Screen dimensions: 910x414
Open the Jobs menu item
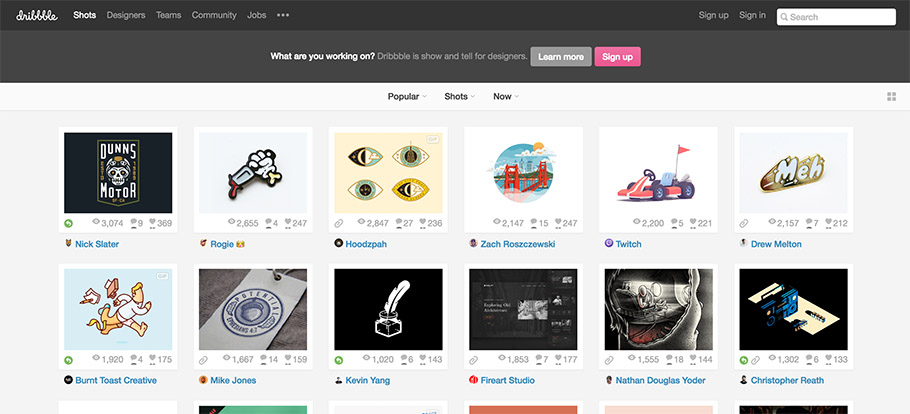257,16
